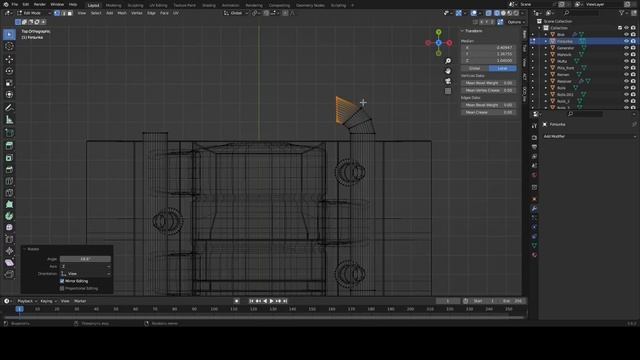This screenshot has width=640, height=360.
Task: Select the Inset Faces tool
Action: tap(9, 158)
